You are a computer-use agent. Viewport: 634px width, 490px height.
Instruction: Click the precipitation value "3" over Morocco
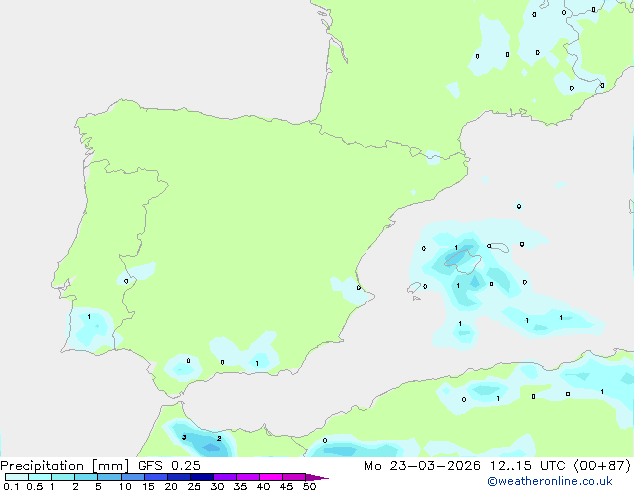point(184,437)
